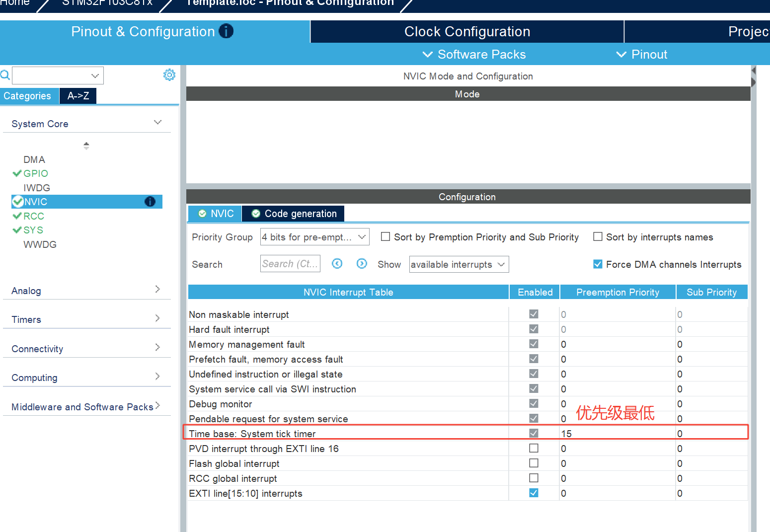Click the info icon on the NVIC row
770x532 pixels.
tap(150, 202)
